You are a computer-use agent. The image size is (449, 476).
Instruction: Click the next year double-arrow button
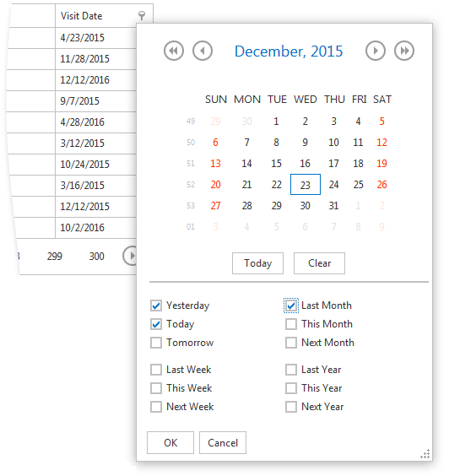point(404,51)
